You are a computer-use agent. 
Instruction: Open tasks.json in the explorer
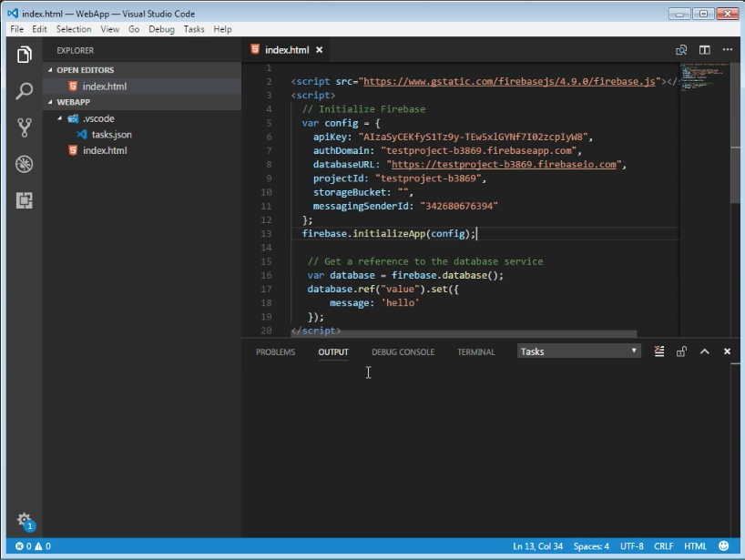(142, 135)
